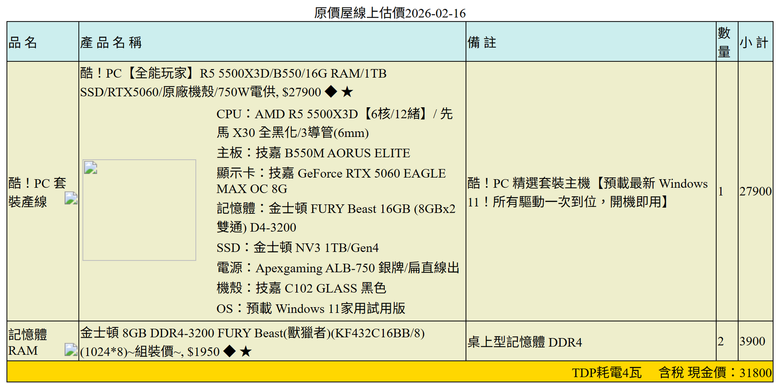780x384 pixels.
Task: Click the 備註 column header
Action: (590, 42)
